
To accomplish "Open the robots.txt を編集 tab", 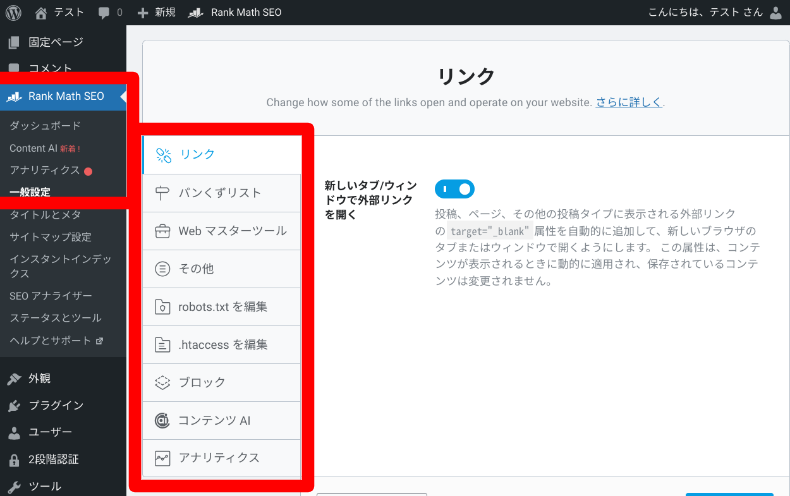I will click(222, 307).
